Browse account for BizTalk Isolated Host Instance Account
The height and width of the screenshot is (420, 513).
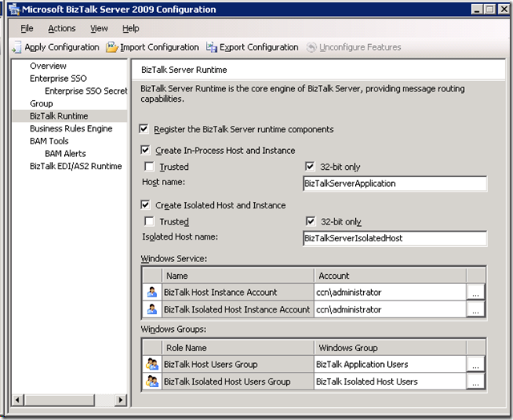click(475, 309)
